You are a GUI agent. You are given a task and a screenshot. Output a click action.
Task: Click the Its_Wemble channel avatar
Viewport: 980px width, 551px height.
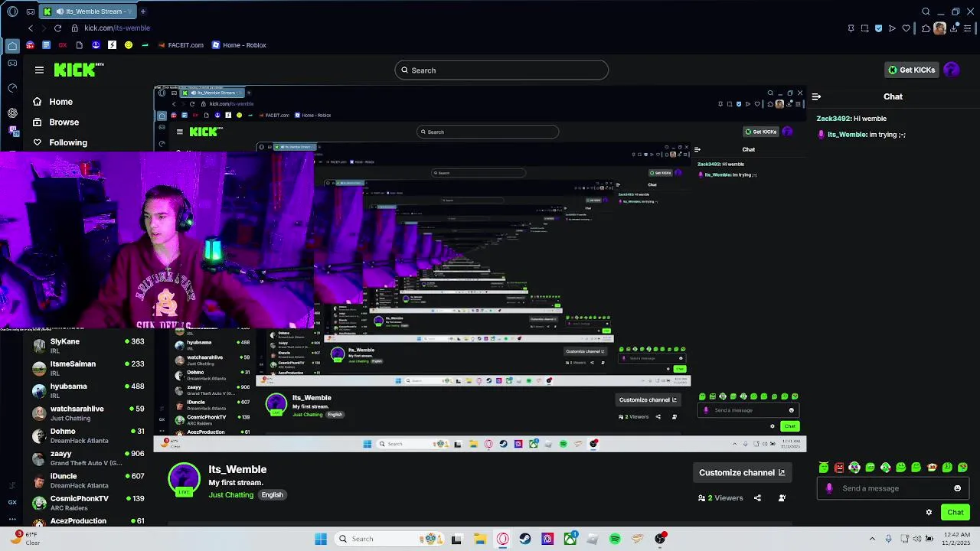pyautogui.click(x=184, y=480)
